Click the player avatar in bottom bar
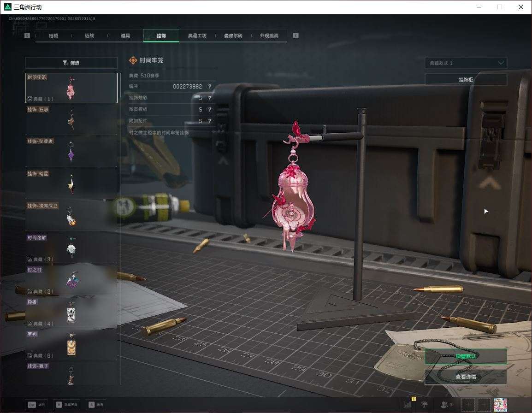Screen dimensions: 532x413 point(500,405)
